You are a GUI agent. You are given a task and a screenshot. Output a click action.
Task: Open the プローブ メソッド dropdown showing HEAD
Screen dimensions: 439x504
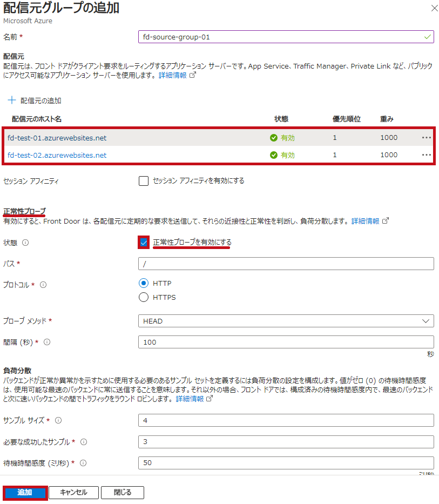[286, 321]
